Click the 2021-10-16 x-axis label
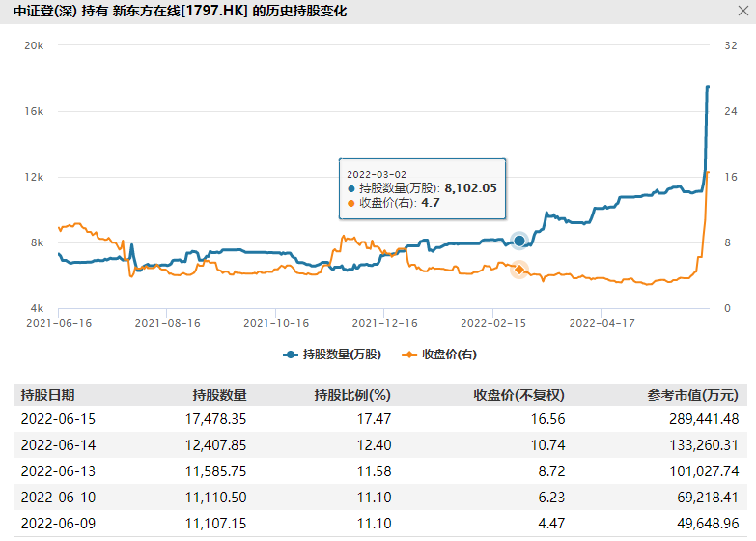The width and height of the screenshot is (756, 541). (276, 323)
